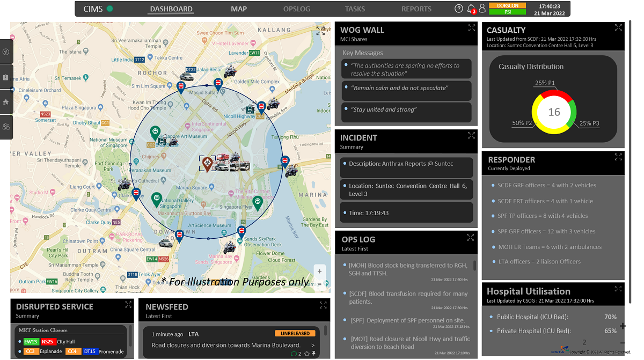The image size is (644, 360).
Task: Expand the Ops Log panel
Action: pos(471,237)
